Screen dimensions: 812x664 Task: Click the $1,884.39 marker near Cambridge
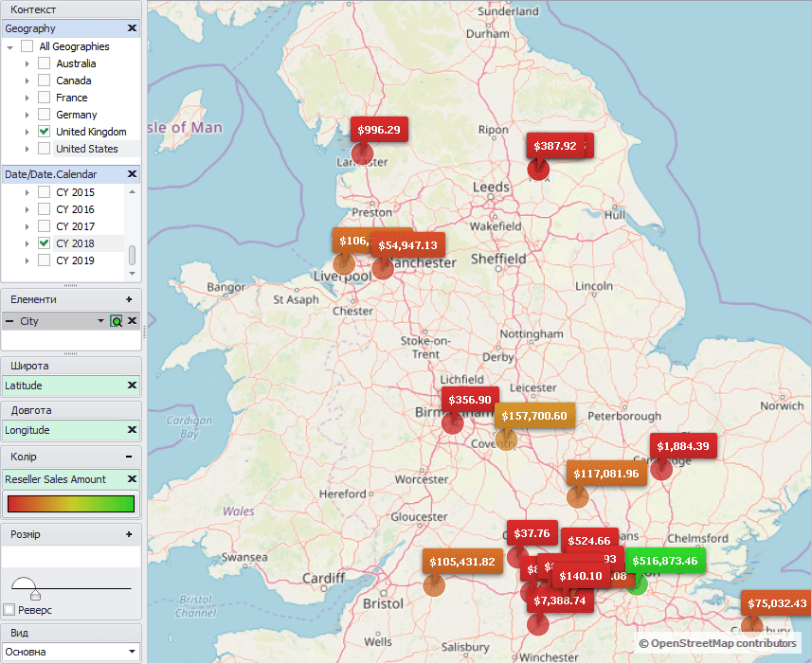(x=683, y=446)
